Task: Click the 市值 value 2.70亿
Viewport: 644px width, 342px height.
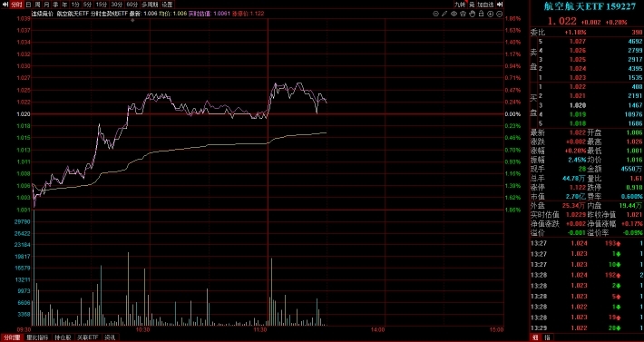Action: pyautogui.click(x=576, y=196)
